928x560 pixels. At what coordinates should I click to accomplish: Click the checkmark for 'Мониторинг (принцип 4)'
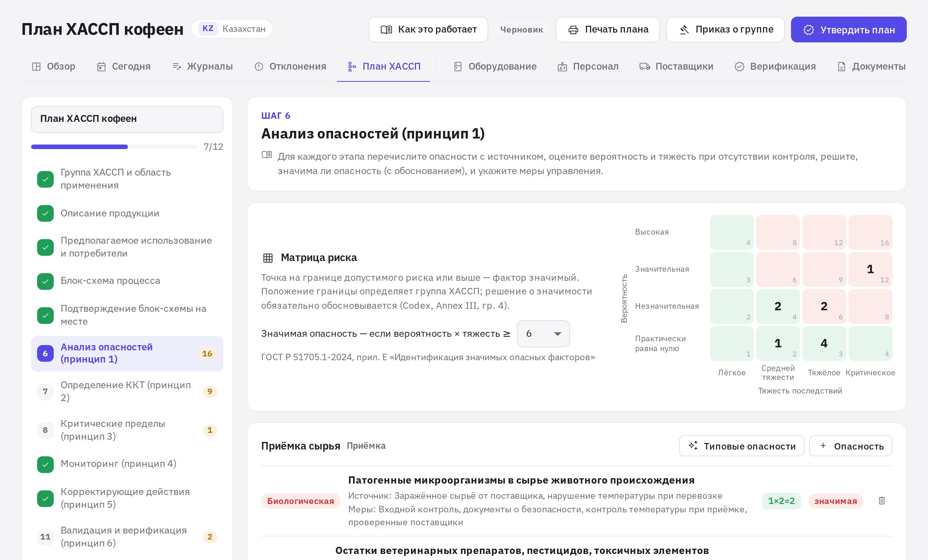45,465
